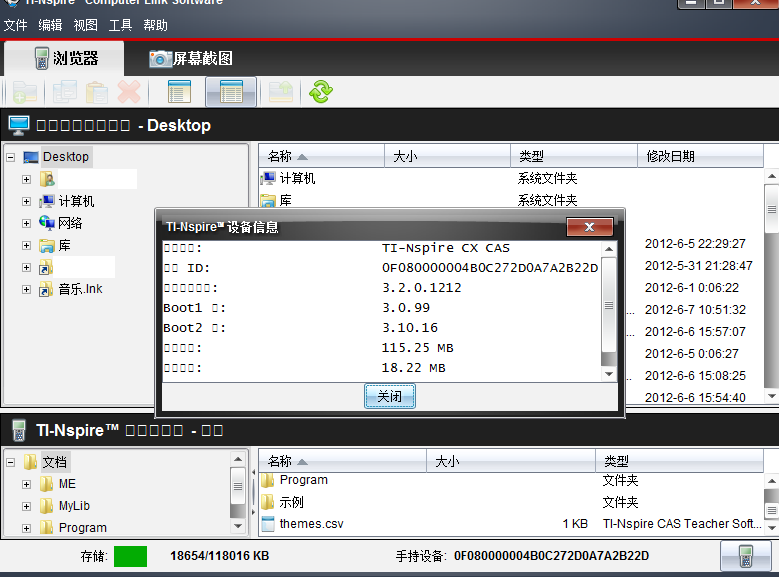Open the 帮助 menu
Image resolution: width=779 pixels, height=577 pixels.
156,25
